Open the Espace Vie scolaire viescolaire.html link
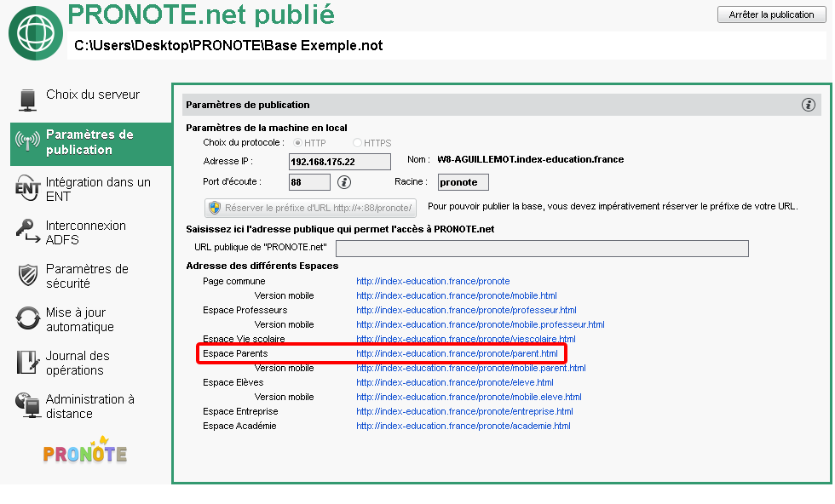This screenshot has width=835, height=504. [466, 339]
